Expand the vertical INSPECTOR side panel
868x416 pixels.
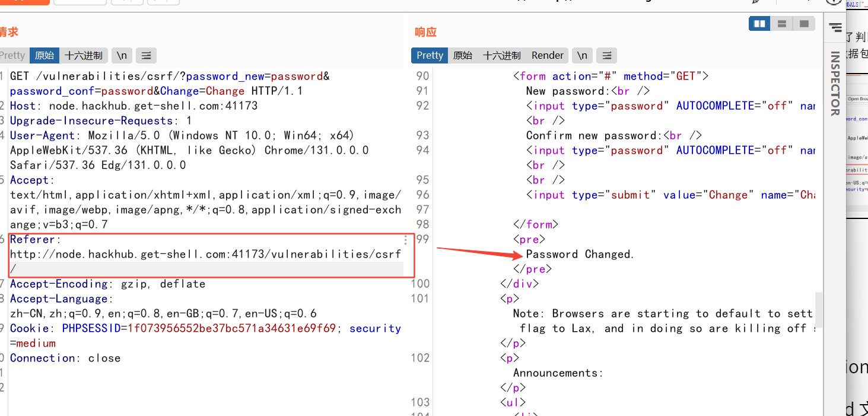[x=835, y=84]
